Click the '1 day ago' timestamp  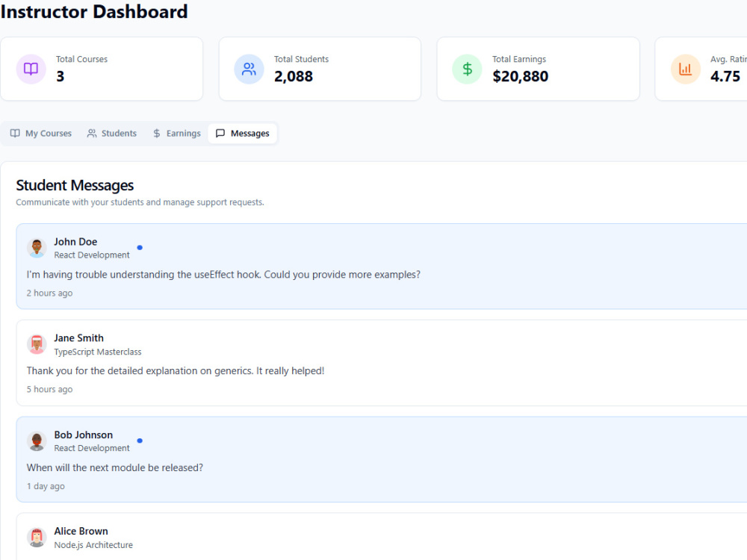coord(46,486)
